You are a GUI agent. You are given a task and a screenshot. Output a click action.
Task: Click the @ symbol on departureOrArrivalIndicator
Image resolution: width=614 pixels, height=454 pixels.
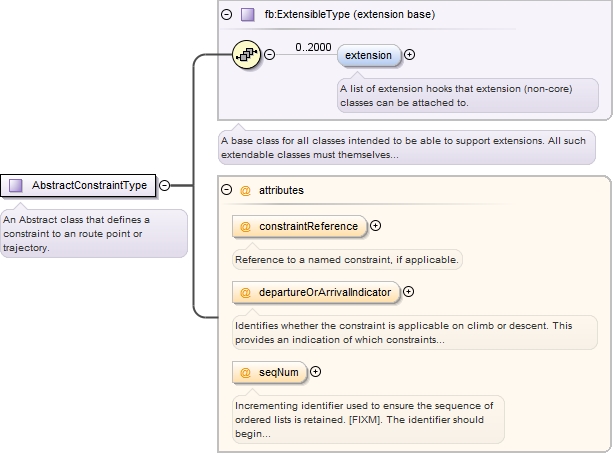[246, 292]
